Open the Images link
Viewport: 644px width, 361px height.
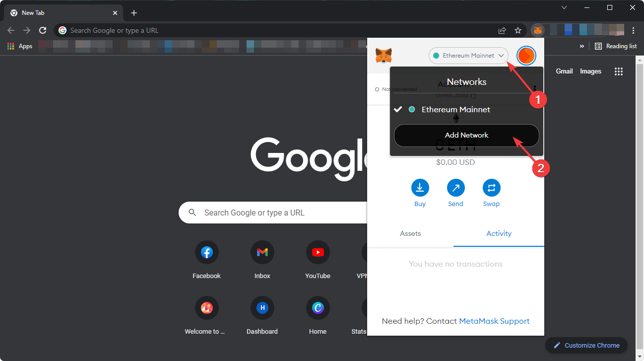tap(590, 71)
